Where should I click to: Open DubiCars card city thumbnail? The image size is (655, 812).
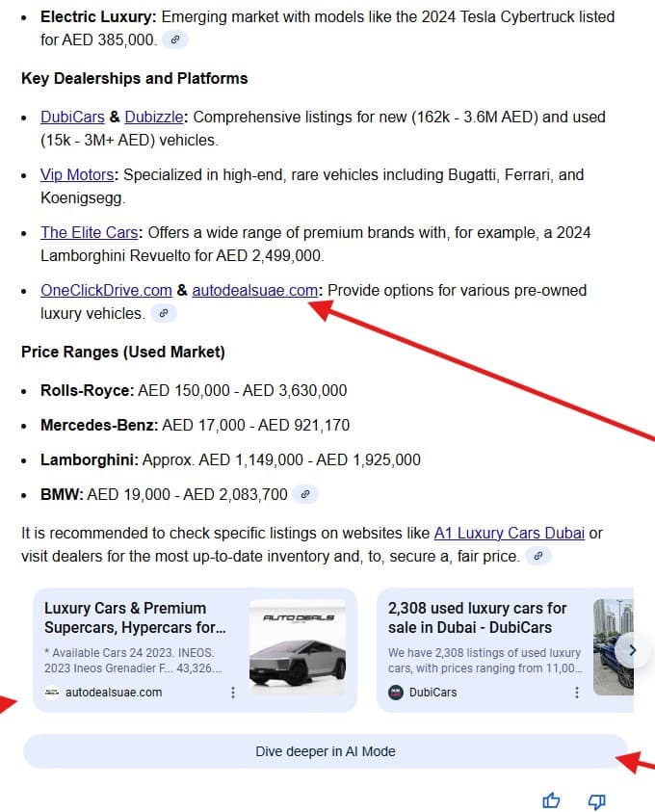click(613, 647)
